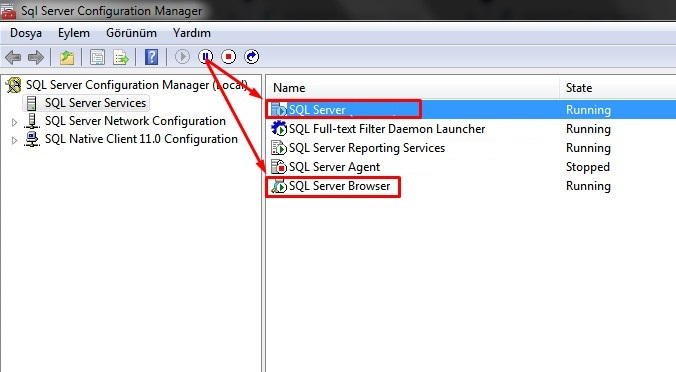
Task: Click the Sql Server Configuration Manager title text
Action: click(x=112, y=11)
